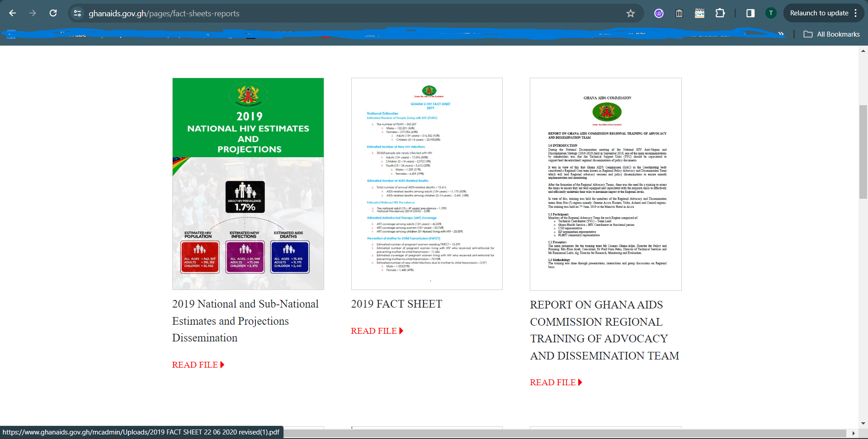View site information for ghanaids.gov.gh
The height and width of the screenshot is (439, 868).
pyautogui.click(x=78, y=13)
